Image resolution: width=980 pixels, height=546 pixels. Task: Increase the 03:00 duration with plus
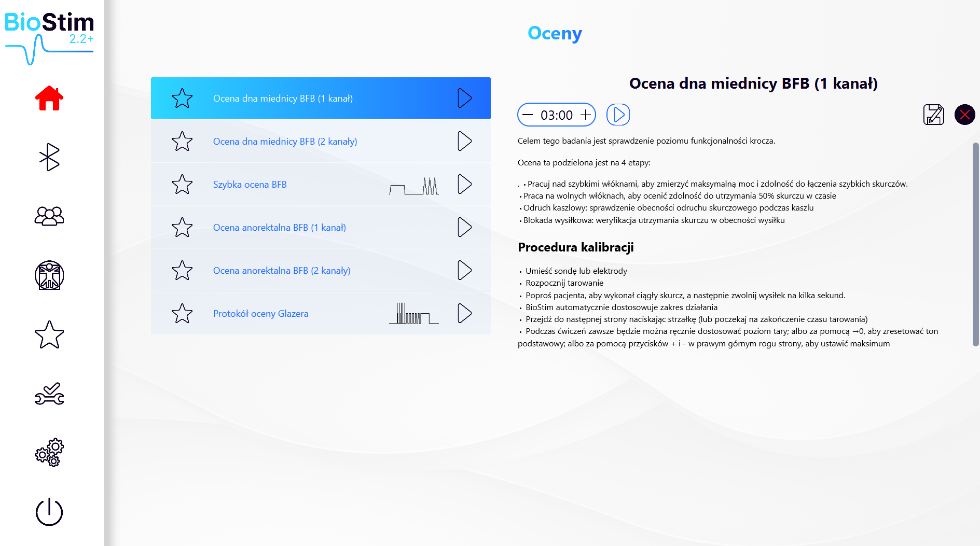tap(586, 115)
